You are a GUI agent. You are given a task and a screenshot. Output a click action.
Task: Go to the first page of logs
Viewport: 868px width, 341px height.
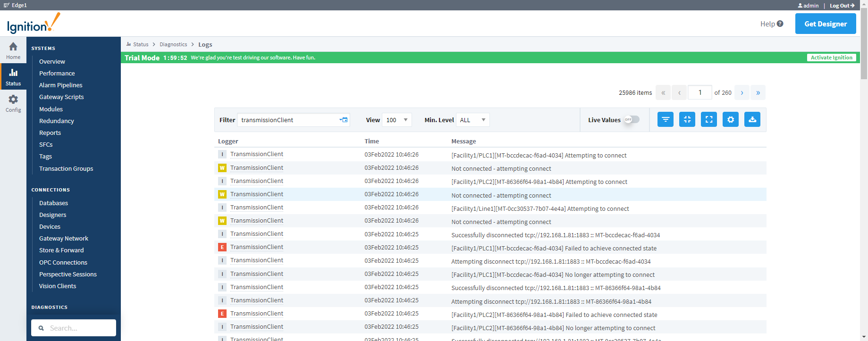(663, 93)
